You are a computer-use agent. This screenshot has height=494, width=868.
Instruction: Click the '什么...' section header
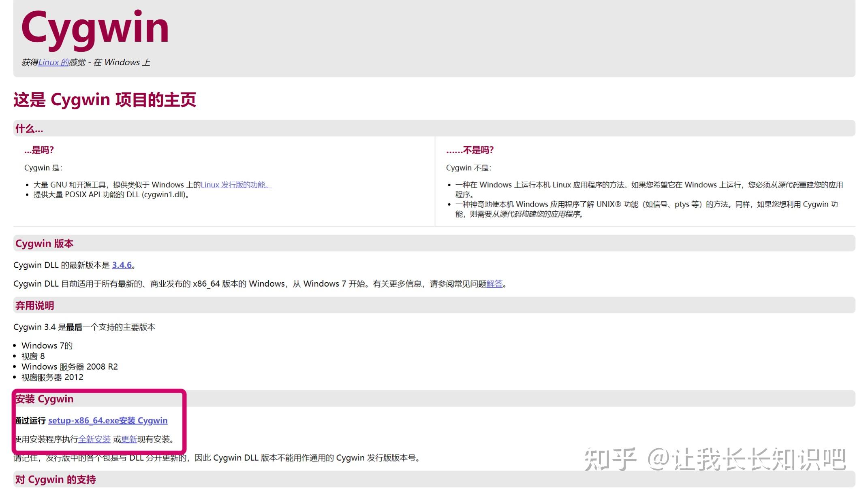click(x=29, y=129)
